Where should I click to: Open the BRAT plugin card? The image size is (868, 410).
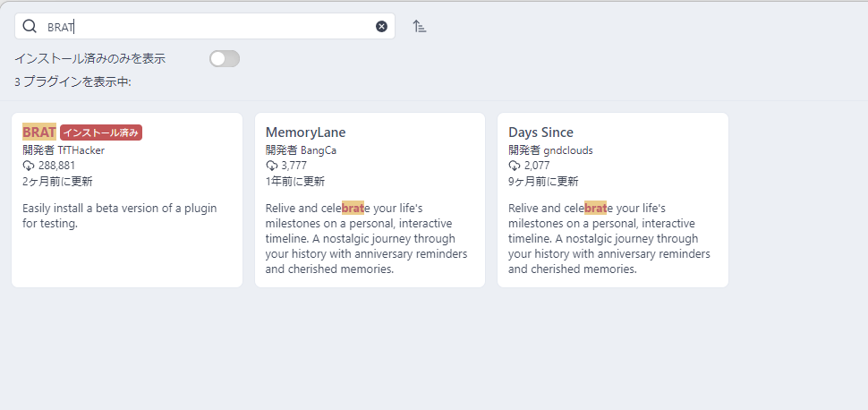[127, 200]
